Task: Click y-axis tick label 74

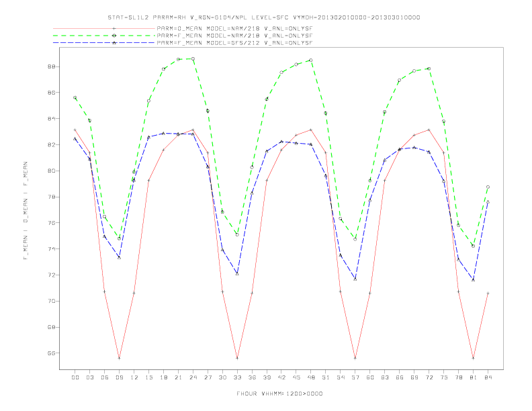Action: pyautogui.click(x=52, y=249)
